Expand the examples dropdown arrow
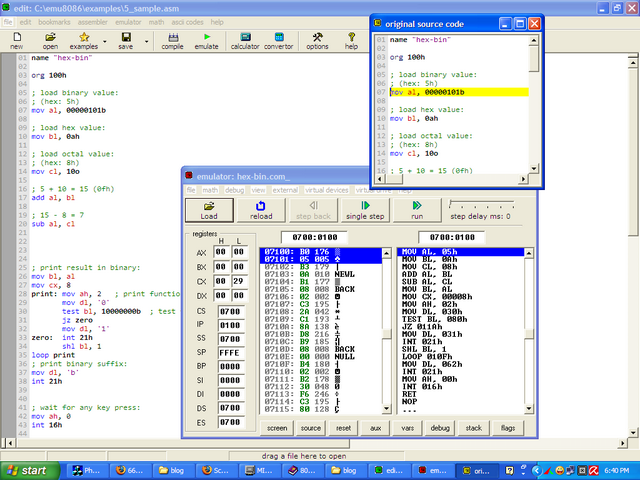 (x=105, y=41)
